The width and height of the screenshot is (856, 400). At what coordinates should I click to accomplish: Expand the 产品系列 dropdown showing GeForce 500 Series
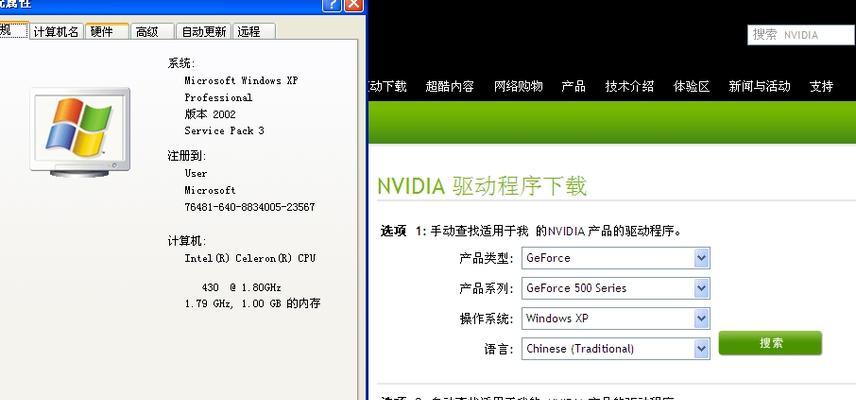[616, 288]
